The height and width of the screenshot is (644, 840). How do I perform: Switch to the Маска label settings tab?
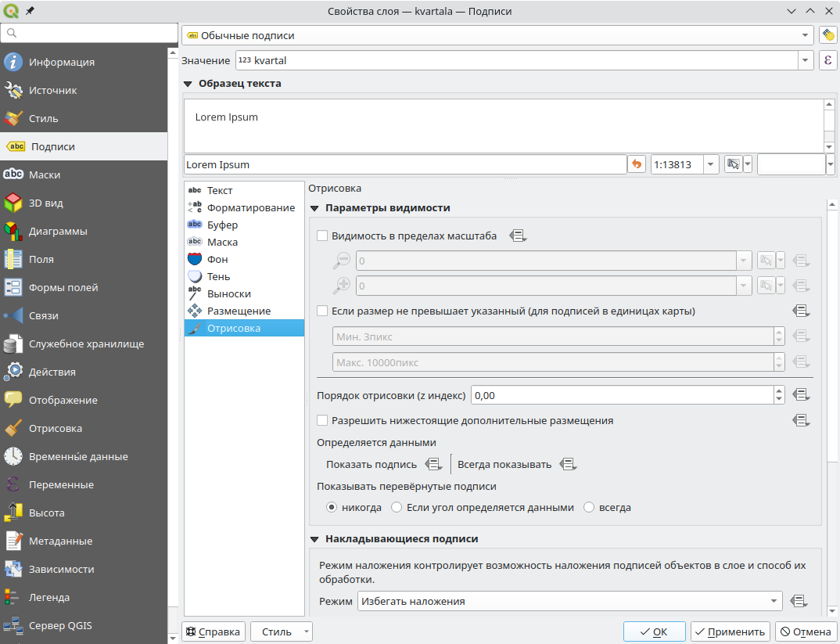(x=244, y=242)
